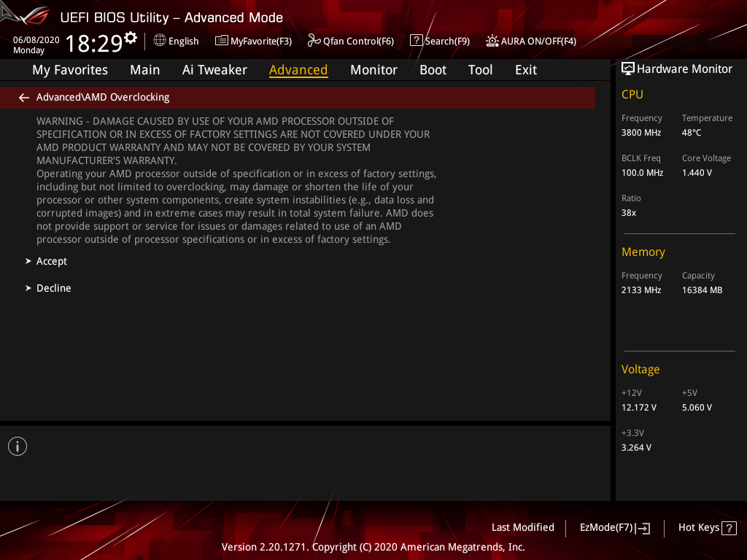This screenshot has height=560, width=747.
Task: Click the globe language icon
Action: click(x=160, y=41)
